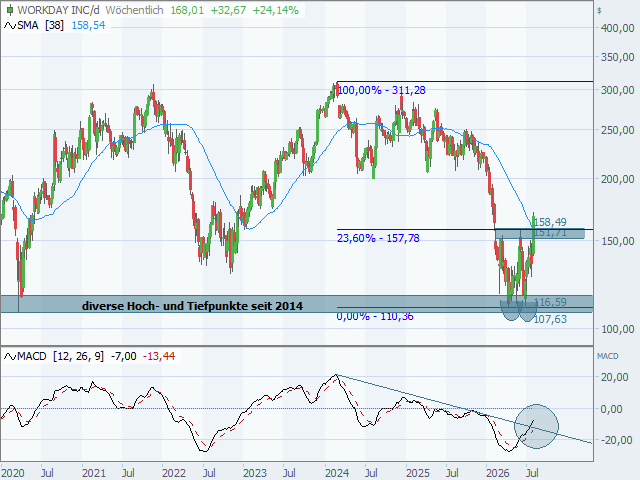640x480 pixels.
Task: Click the 107,63 support price label
Action: [x=550, y=319]
